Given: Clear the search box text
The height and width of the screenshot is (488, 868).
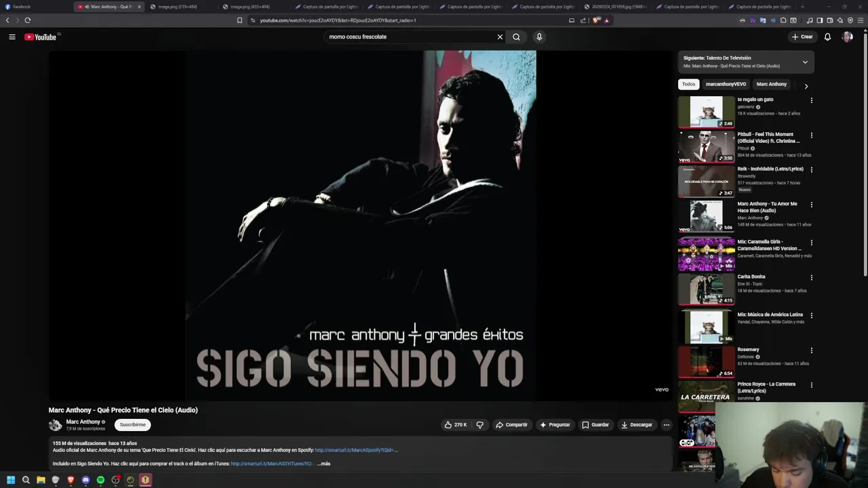Looking at the screenshot, I should tap(500, 37).
